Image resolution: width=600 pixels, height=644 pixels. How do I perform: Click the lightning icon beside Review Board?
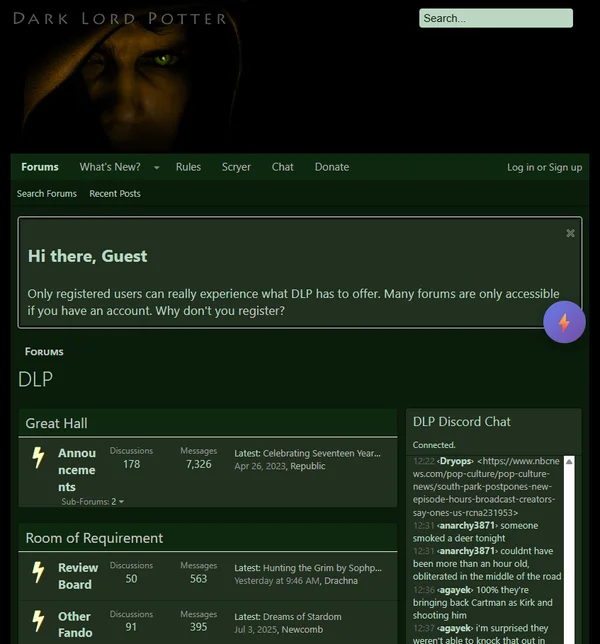coord(38,572)
